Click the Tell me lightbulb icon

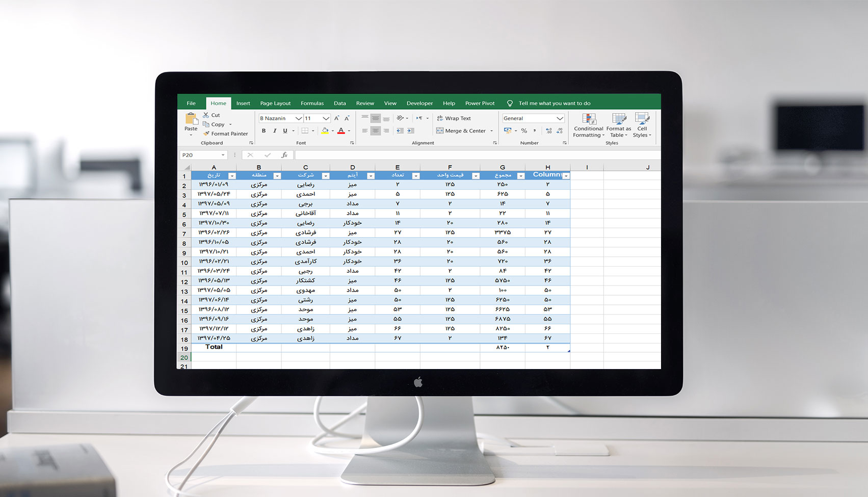510,103
